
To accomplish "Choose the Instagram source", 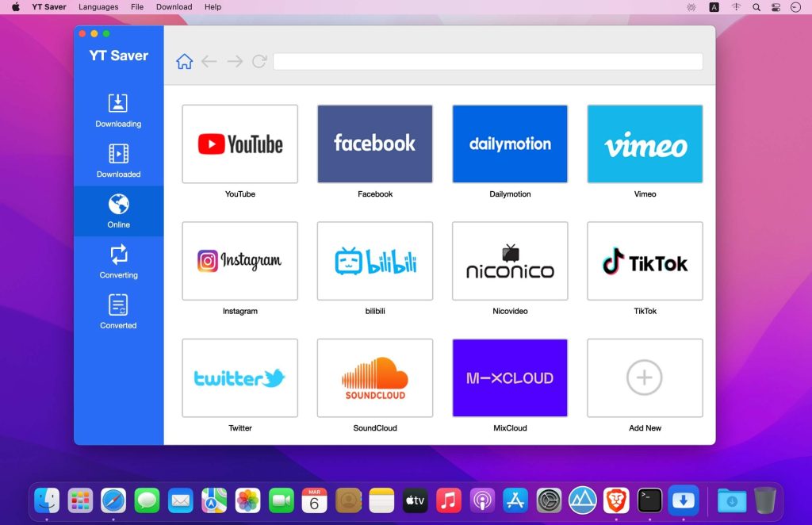I will [239, 261].
